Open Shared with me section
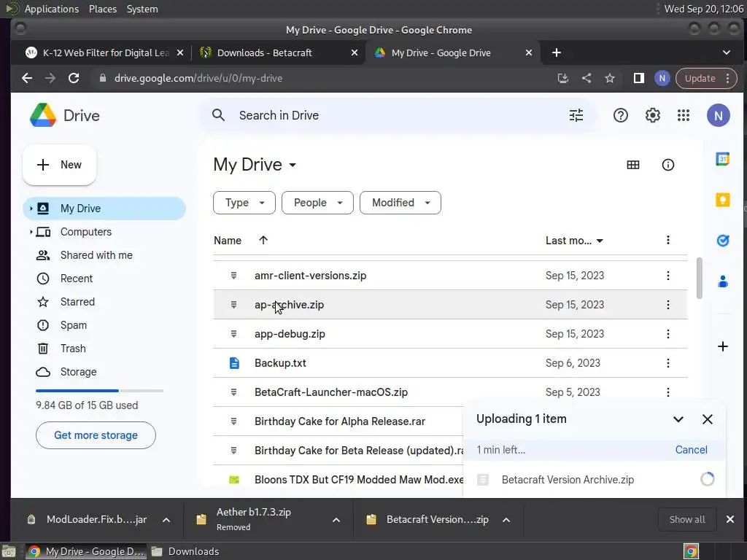The width and height of the screenshot is (747, 560). 96,255
